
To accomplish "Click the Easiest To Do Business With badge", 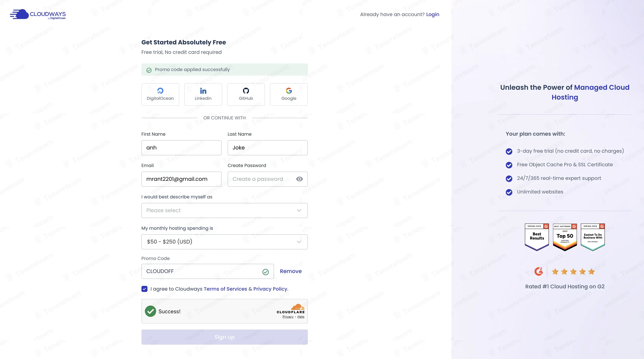I will point(593,237).
